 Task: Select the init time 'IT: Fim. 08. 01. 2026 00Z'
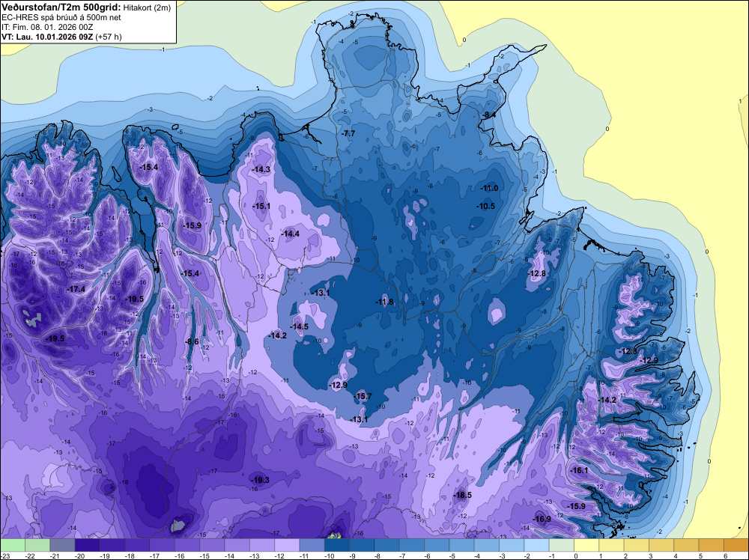point(47,27)
